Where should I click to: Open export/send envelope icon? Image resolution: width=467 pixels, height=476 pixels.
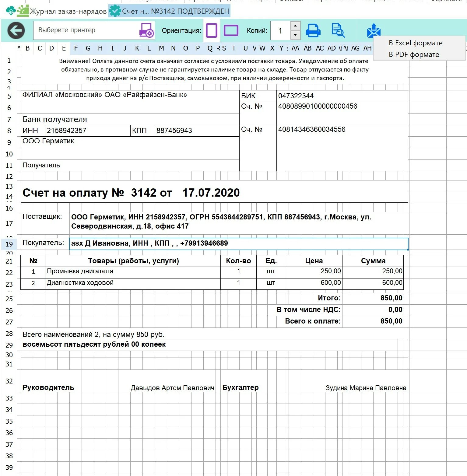click(374, 31)
